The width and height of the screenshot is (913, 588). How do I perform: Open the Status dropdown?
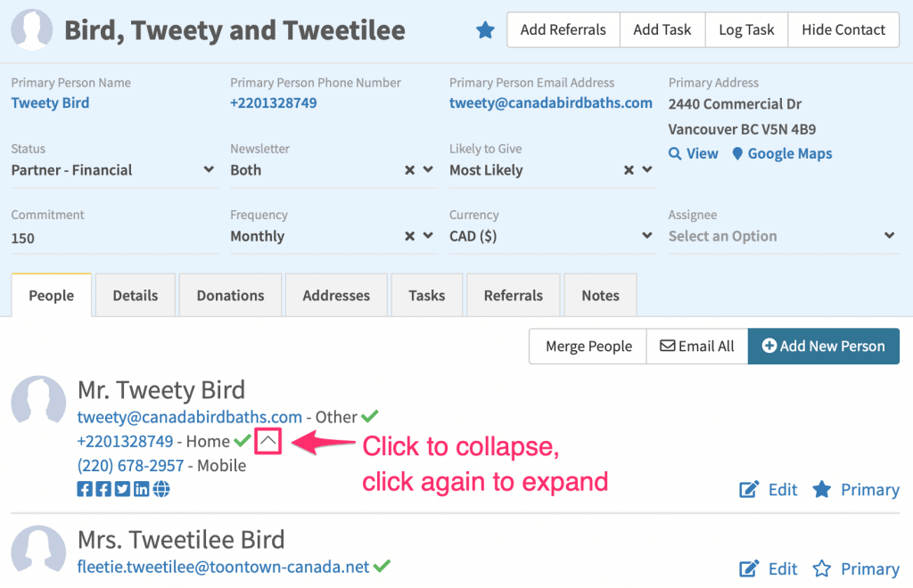point(112,170)
